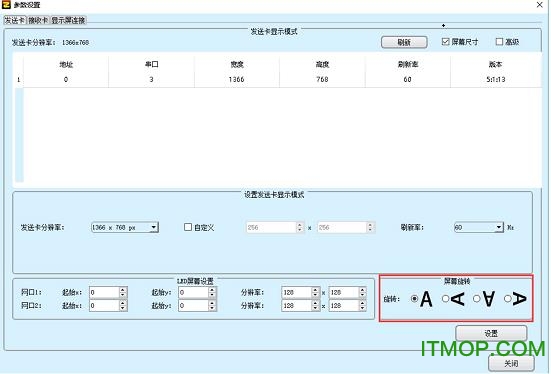Screen dimensions: 551x374
Task: Click the 刷新率 table column header
Action: [408, 64]
